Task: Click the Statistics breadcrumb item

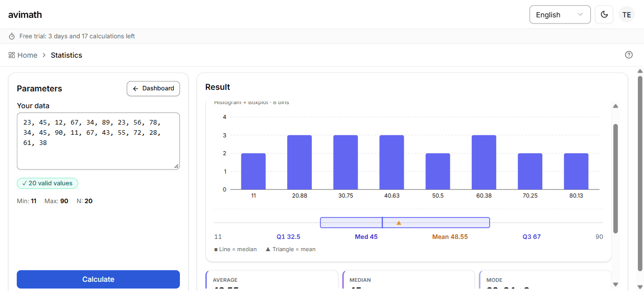Action: coord(66,55)
